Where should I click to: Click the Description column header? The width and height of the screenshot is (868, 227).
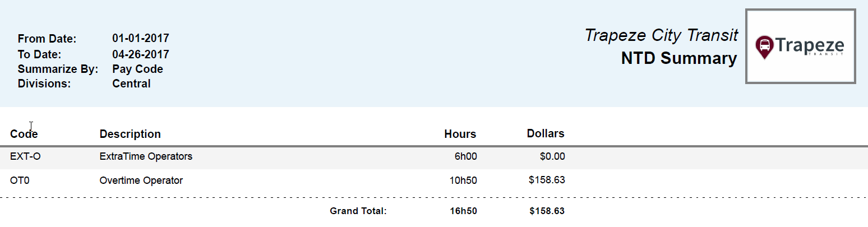point(130,134)
